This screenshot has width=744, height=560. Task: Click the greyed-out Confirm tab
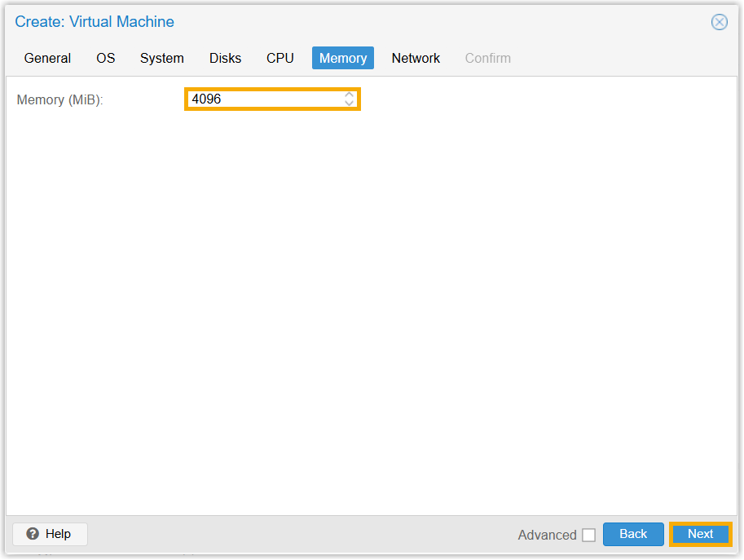click(487, 58)
